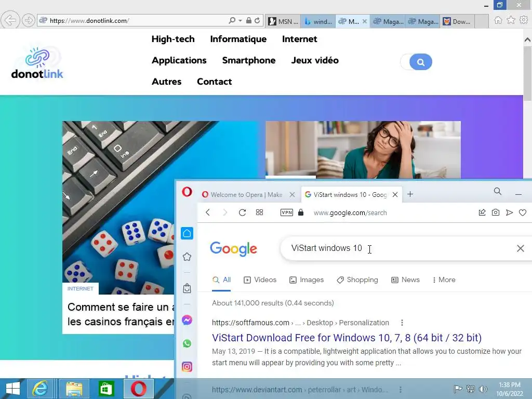Image resolution: width=532 pixels, height=399 pixels.
Task: Click the Google logo
Action: [233, 249]
